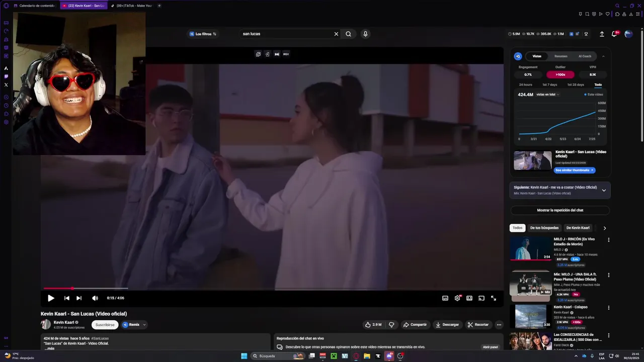Screen dimensions: 644x362
Task: Run search with magnifier icon
Action: point(348,34)
